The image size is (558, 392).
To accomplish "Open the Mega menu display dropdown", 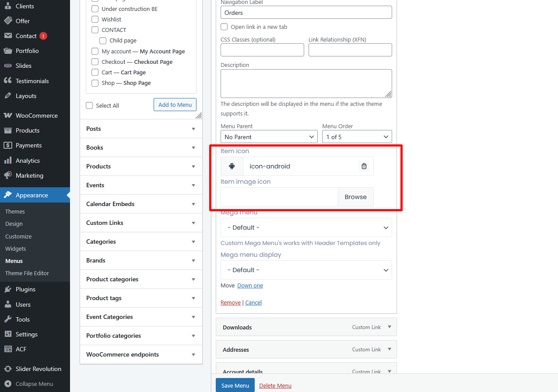I will click(x=306, y=270).
